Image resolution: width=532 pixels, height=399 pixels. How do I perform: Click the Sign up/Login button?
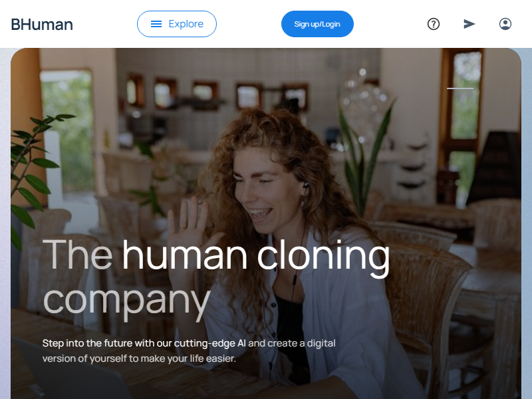point(317,24)
